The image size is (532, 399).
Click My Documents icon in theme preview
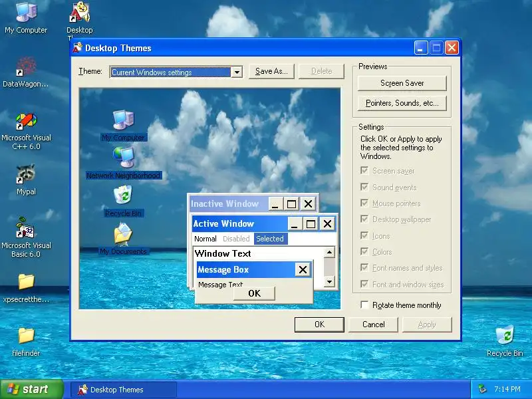pos(123,233)
